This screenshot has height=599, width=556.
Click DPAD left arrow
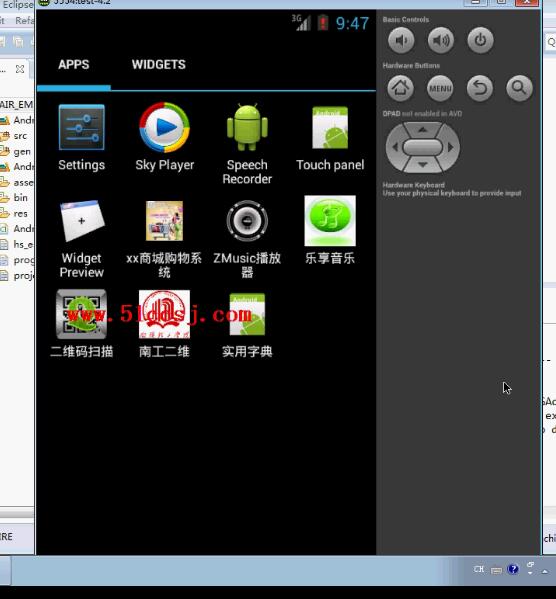point(395,147)
